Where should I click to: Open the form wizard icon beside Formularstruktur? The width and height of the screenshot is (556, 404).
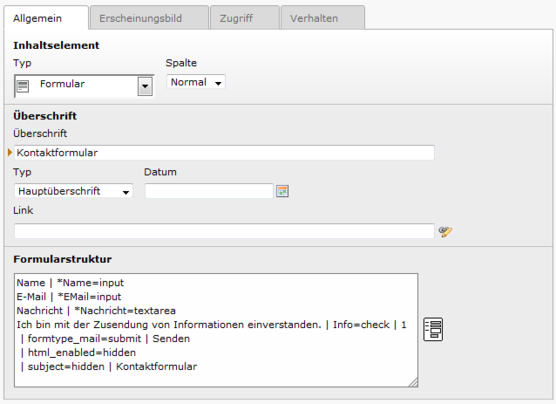(433, 329)
